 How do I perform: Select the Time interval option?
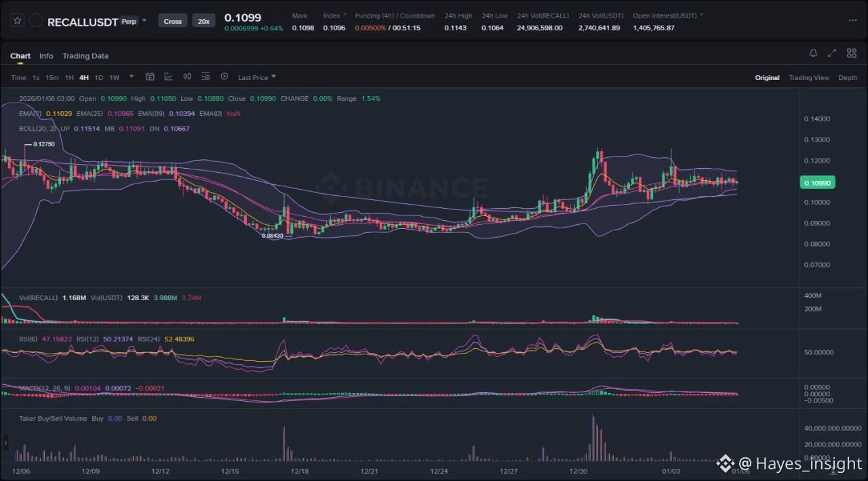[18, 78]
